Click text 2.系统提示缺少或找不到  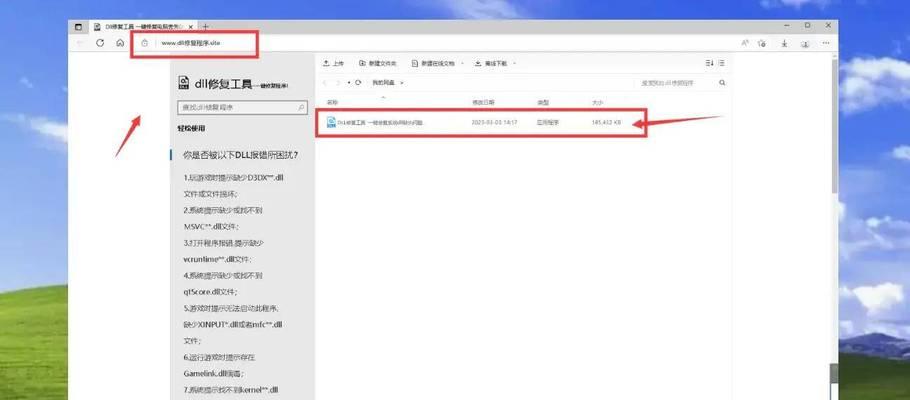[223, 210]
